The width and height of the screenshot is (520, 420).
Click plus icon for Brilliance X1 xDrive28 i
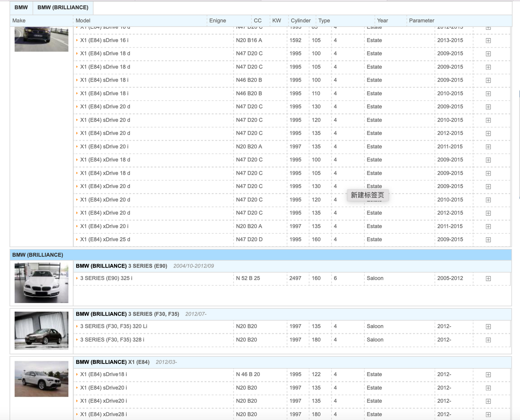pyautogui.click(x=488, y=415)
